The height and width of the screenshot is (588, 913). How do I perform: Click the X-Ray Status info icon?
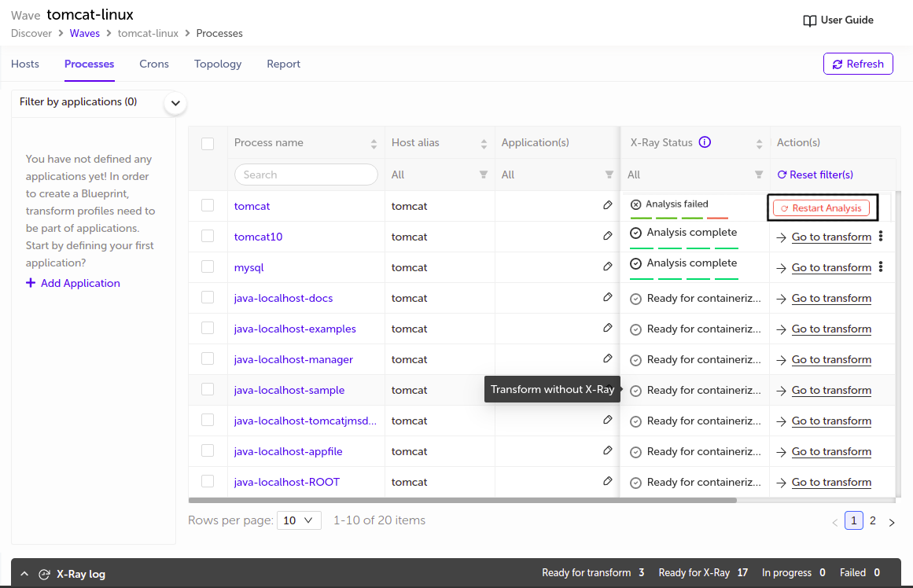[705, 142]
